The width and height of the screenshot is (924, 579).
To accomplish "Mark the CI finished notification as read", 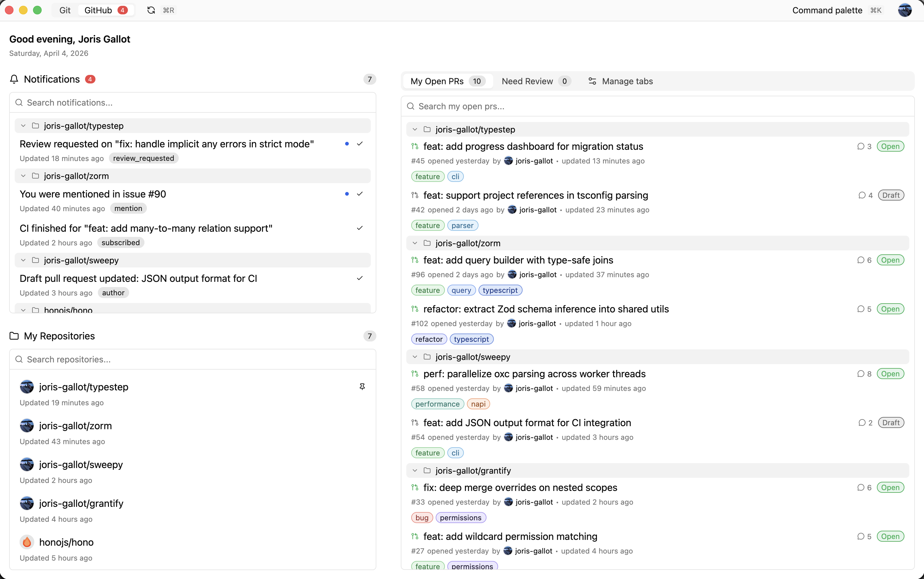I will (360, 228).
